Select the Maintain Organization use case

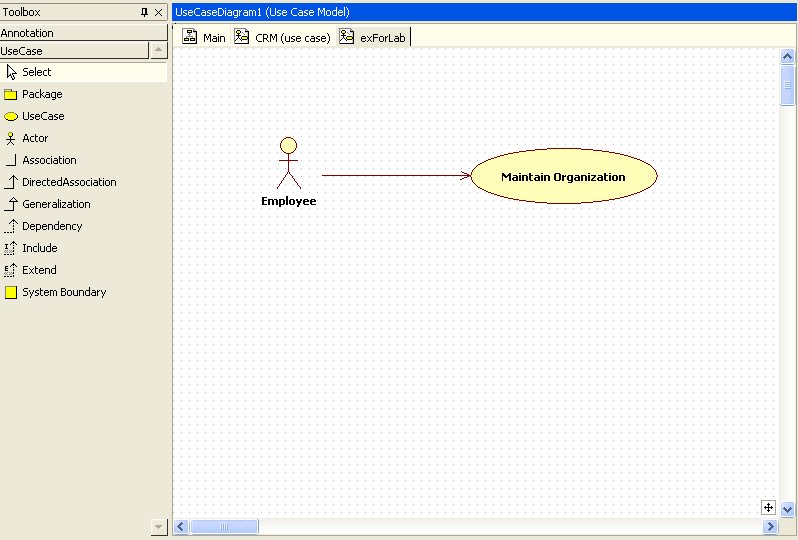click(564, 176)
